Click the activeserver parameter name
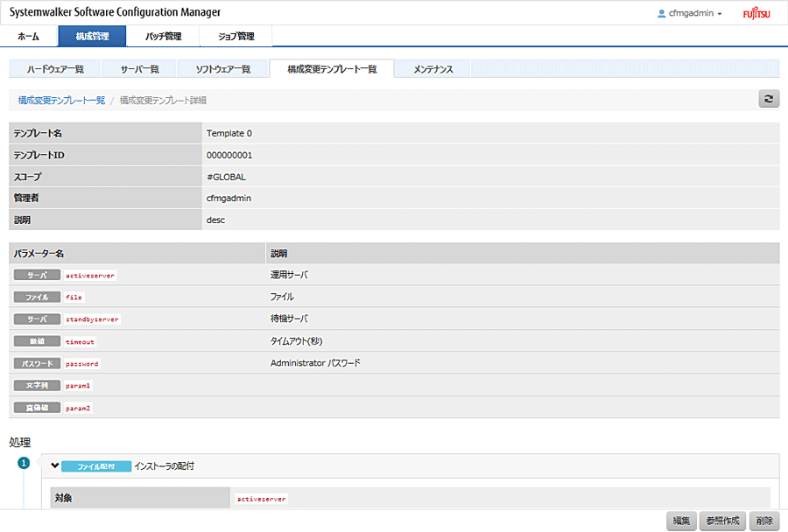788x532 pixels. pyautogui.click(x=90, y=276)
